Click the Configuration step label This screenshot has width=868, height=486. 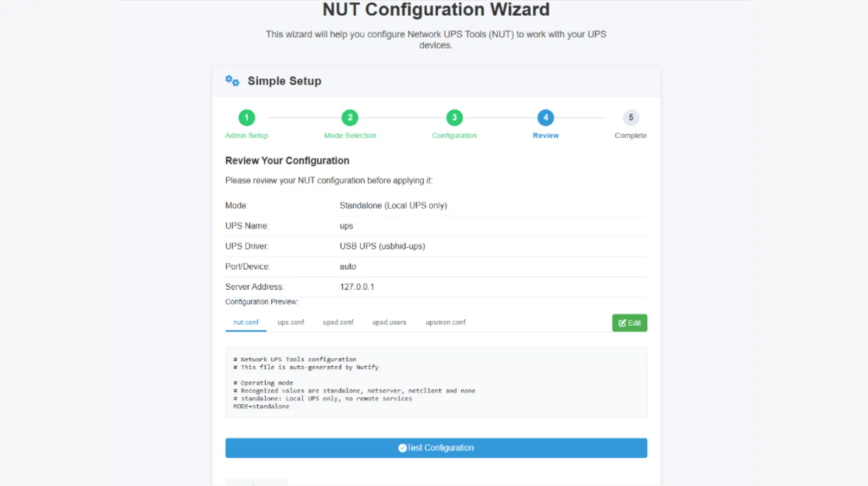454,136
